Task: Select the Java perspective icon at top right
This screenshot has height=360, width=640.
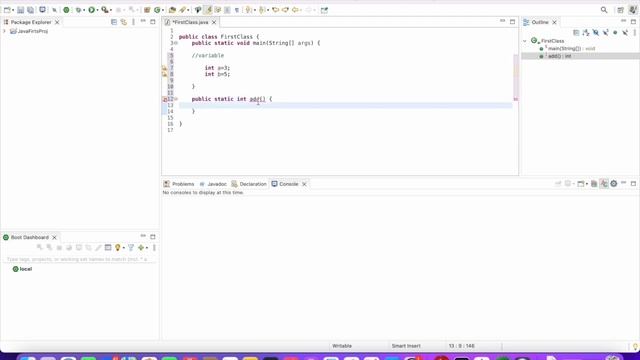Action: pos(633,10)
